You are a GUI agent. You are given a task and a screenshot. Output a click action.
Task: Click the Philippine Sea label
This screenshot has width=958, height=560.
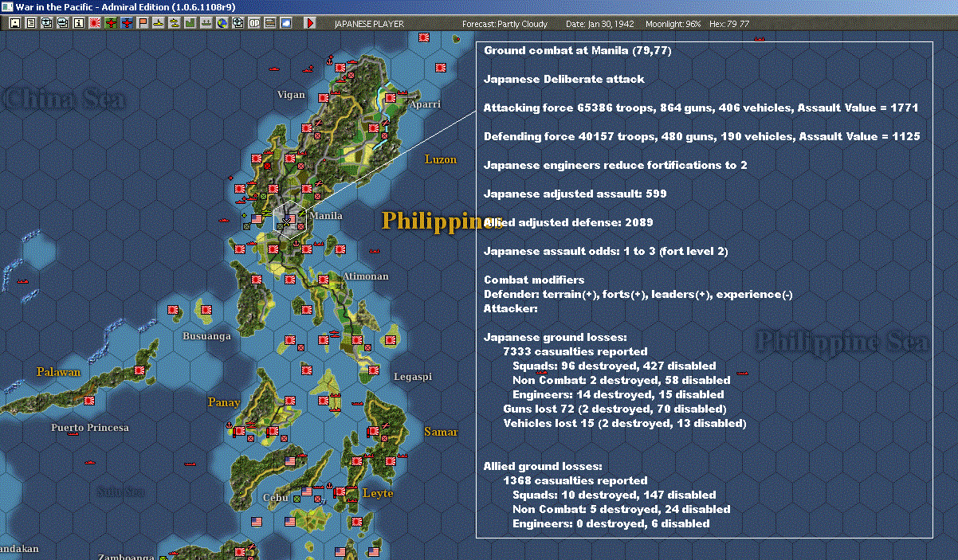[842, 342]
